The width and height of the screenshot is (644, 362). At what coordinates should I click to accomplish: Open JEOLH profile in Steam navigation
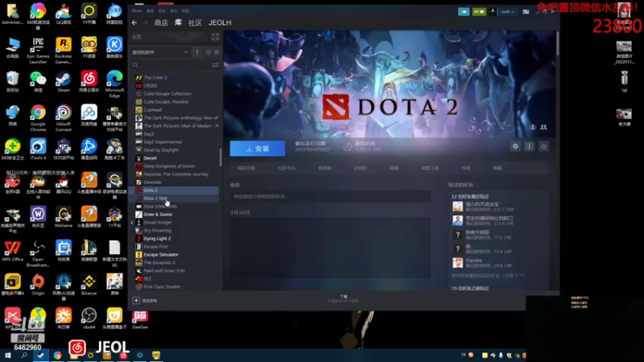(220, 23)
